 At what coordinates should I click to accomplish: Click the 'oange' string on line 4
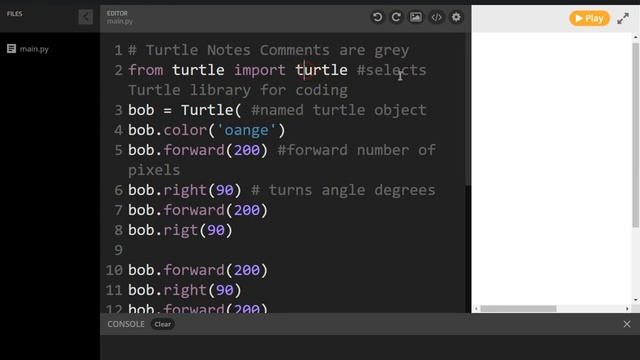tap(246, 130)
